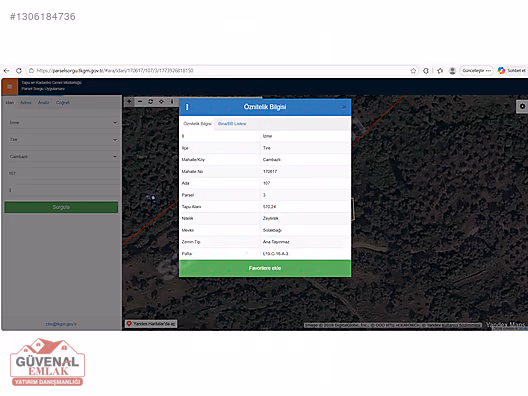This screenshot has height=396, width=528.
Task: Open the Sohbet et Copilot button
Action: pyautogui.click(x=512, y=71)
